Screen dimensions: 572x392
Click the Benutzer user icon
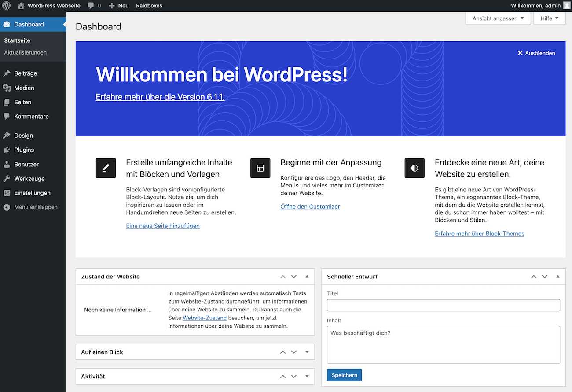(x=7, y=164)
